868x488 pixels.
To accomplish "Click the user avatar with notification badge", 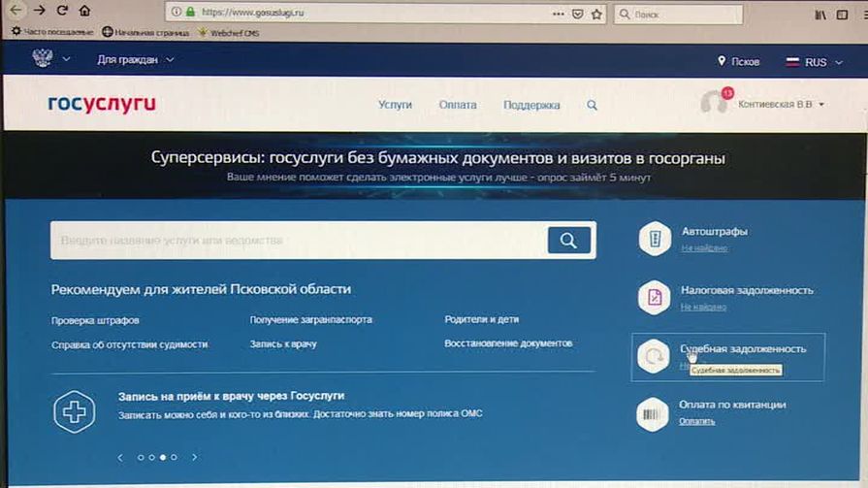I will (716, 101).
